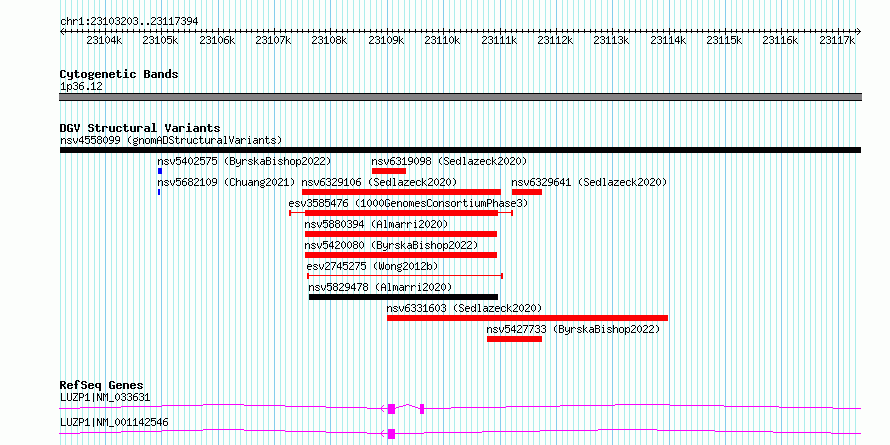Click the LUZP1|NM_033631 gene label
The height and width of the screenshot is (445, 890).
click(105, 397)
